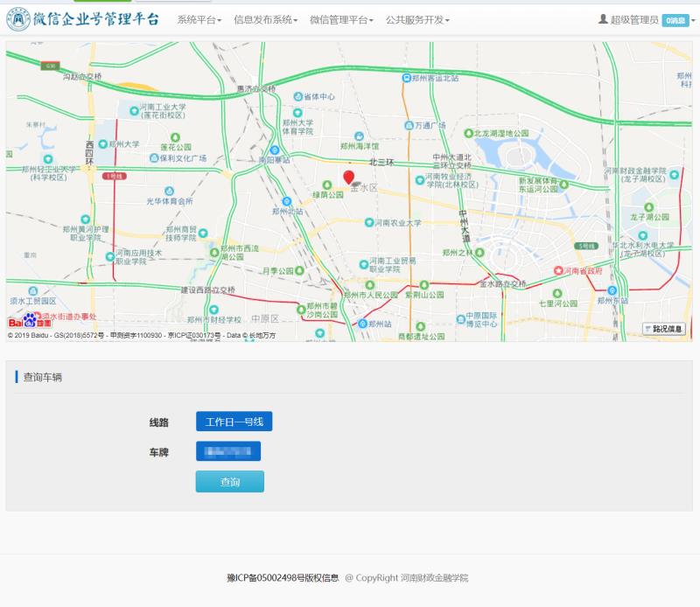Click the 超级管理员 user name
This screenshot has width=700, height=607.
[634, 19]
